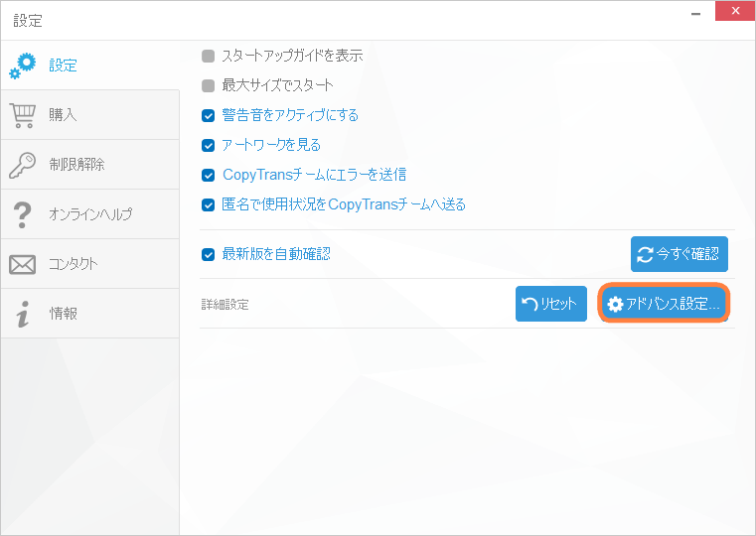756x536 pixels.
Task: Uncheck the 警告音をアクティブにする checkbox
Action: coord(209,115)
